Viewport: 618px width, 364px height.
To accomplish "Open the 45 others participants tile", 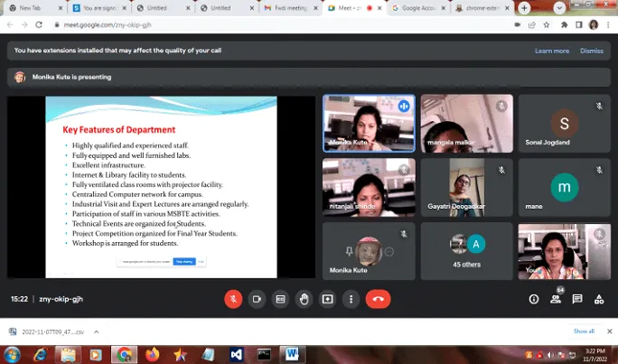I will click(466, 251).
